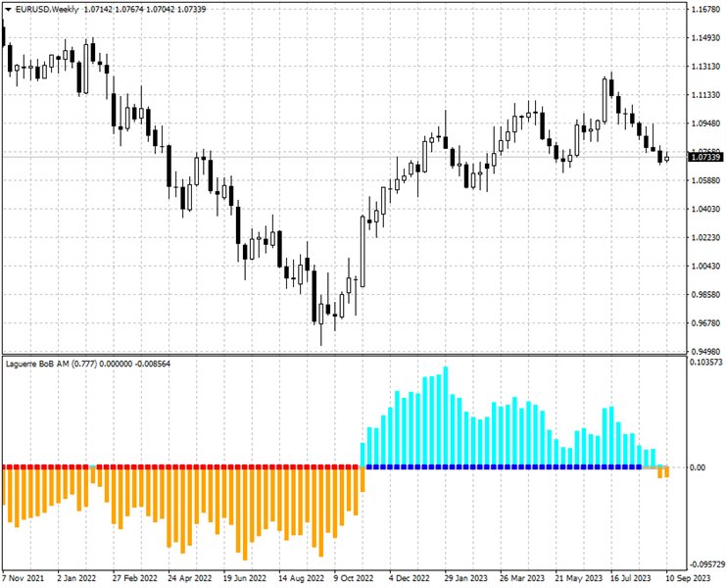Click the current price label 1.07339

[705, 158]
